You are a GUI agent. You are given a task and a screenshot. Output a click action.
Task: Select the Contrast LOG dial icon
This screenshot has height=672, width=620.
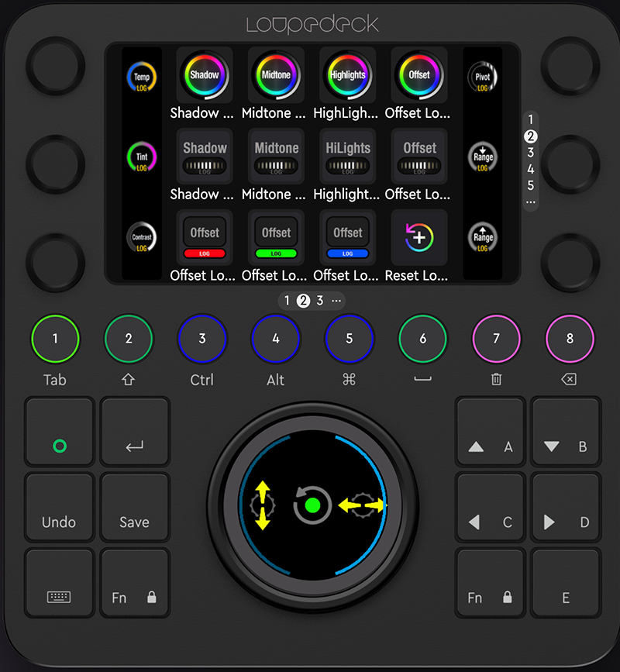tap(141, 237)
